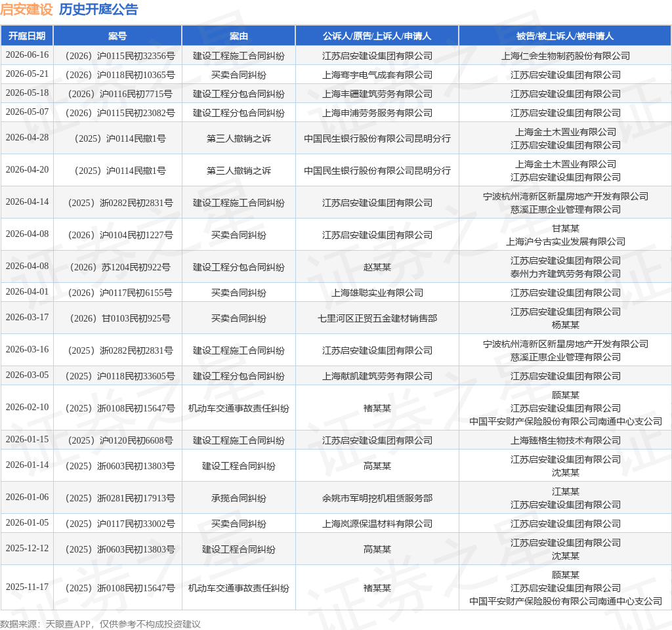Click plaintiff 上海丰疆建筑劳务有限公司
The image size is (672, 630).
pos(377,94)
